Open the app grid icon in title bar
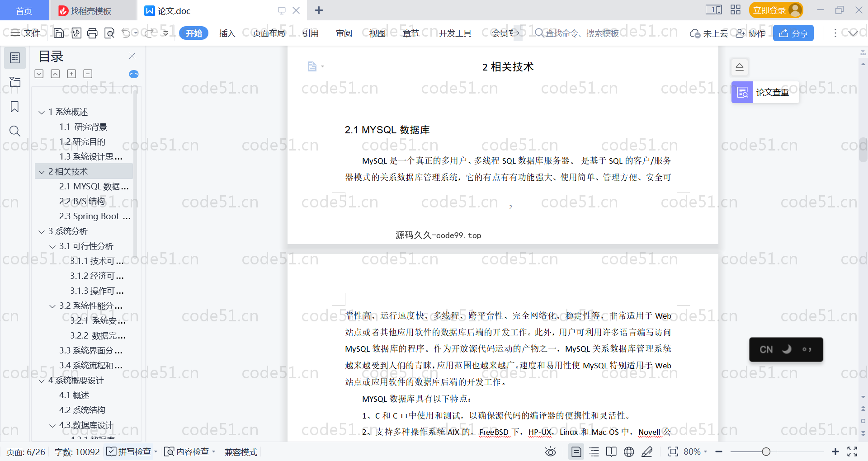Viewport: 868px width, 461px height. (x=736, y=10)
